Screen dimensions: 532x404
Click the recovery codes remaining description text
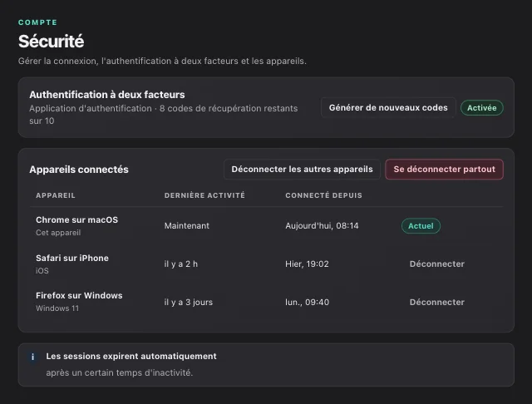pyautogui.click(x=164, y=115)
